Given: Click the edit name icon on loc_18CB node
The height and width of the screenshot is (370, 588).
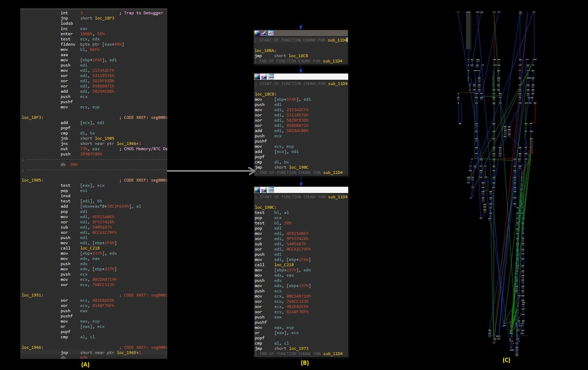Looking at the screenshot, I should pyautogui.click(x=264, y=77).
